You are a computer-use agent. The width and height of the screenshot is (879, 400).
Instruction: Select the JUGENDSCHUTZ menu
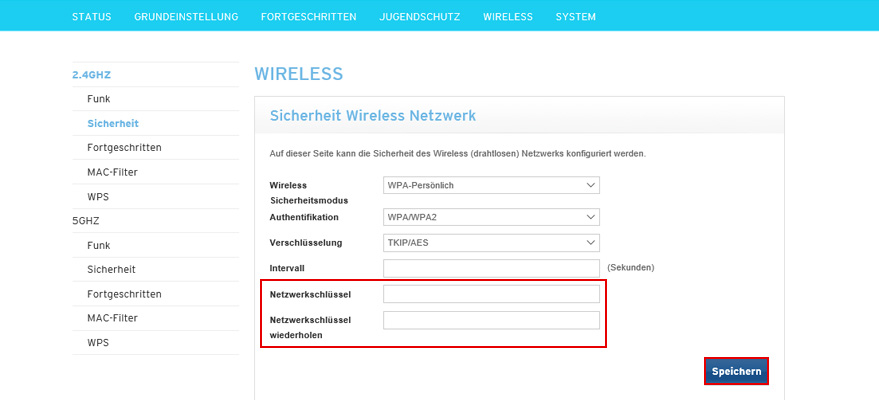click(420, 17)
